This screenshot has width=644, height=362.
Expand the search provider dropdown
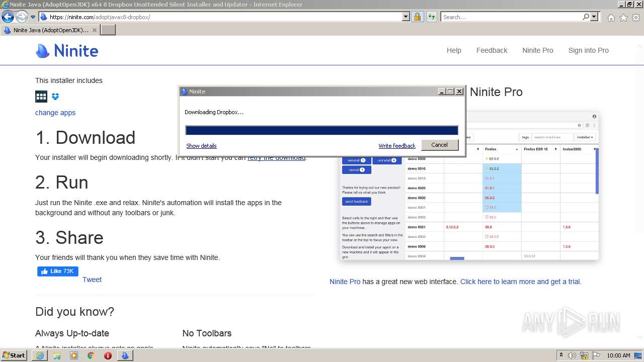tap(594, 17)
